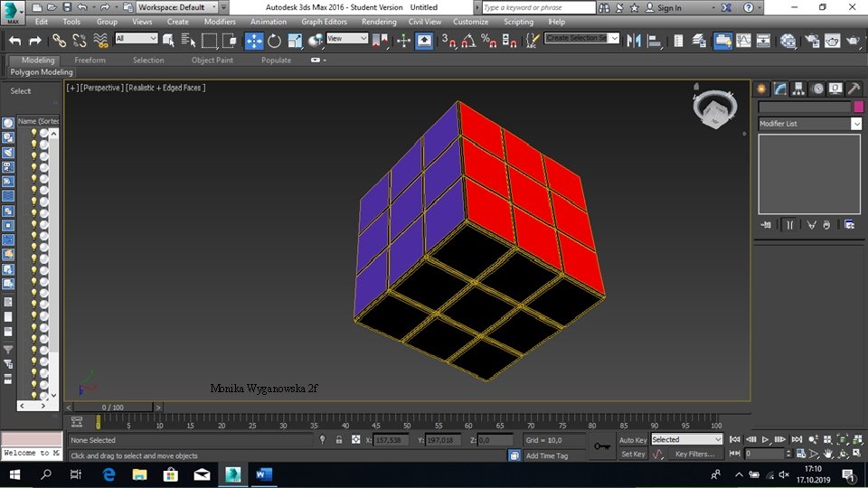
Task: Click the pink object color swatch
Action: coord(858,107)
